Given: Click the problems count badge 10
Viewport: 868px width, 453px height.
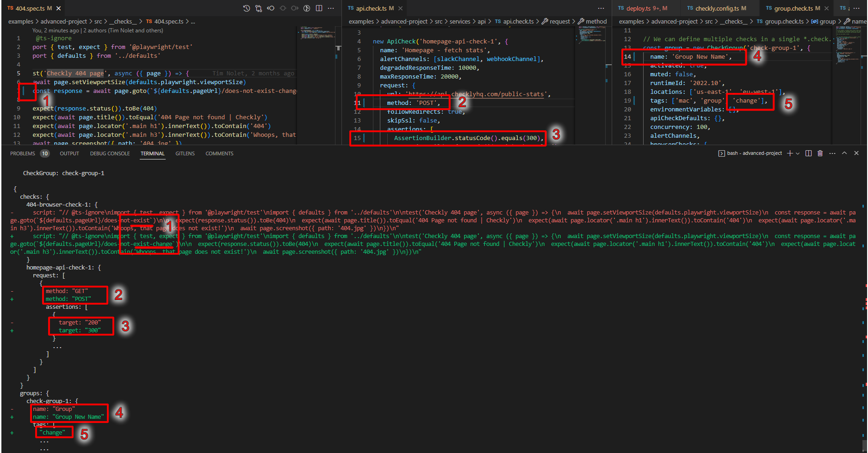Looking at the screenshot, I should [x=45, y=153].
